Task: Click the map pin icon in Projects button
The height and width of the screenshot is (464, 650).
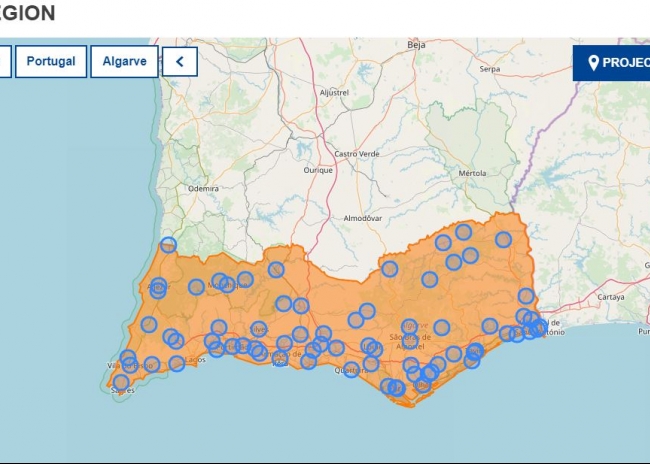Action: coord(593,62)
